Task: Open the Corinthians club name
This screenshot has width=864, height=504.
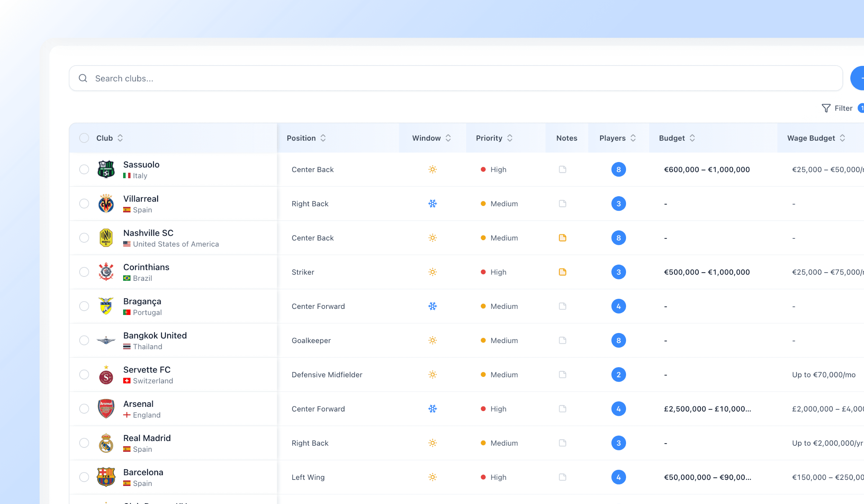Action: (x=146, y=267)
